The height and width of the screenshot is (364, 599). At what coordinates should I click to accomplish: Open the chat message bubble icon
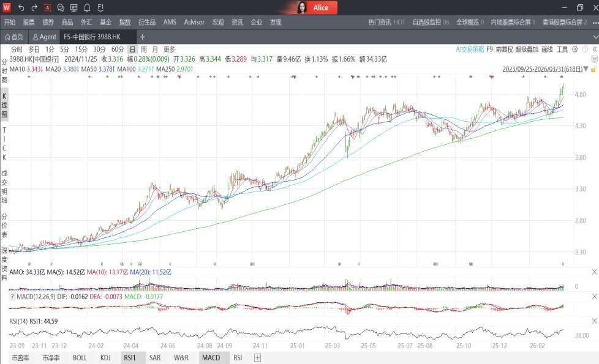pyautogui.click(x=61, y=8)
